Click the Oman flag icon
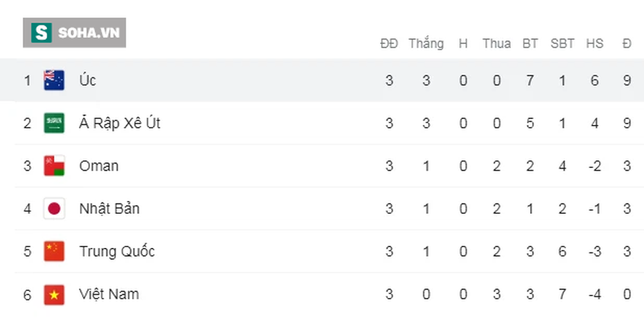Image resolution: width=644 pixels, height=320 pixels. point(54,165)
